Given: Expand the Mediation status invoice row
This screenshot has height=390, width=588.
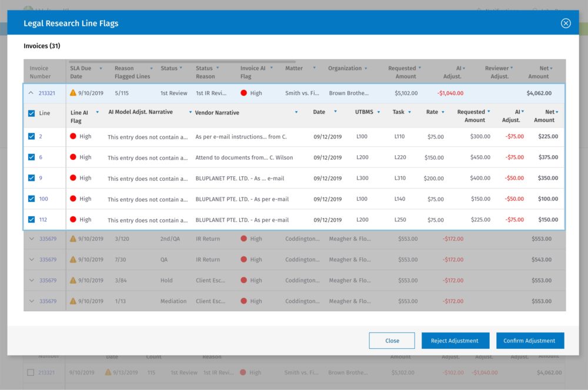Looking at the screenshot, I should (31, 301).
